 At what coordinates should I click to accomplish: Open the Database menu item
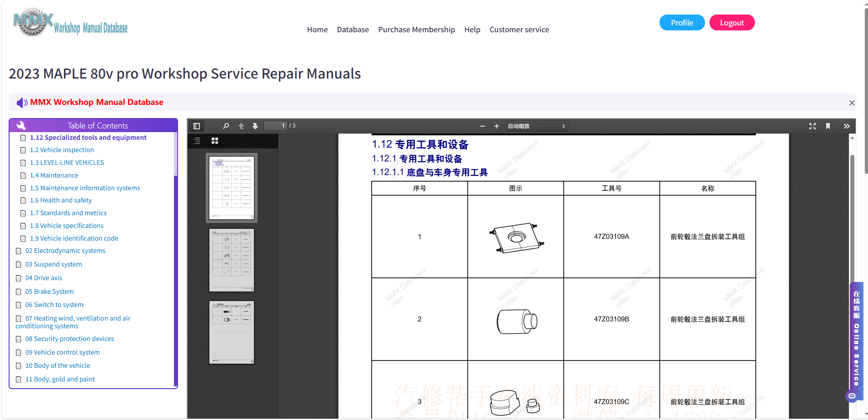(353, 30)
